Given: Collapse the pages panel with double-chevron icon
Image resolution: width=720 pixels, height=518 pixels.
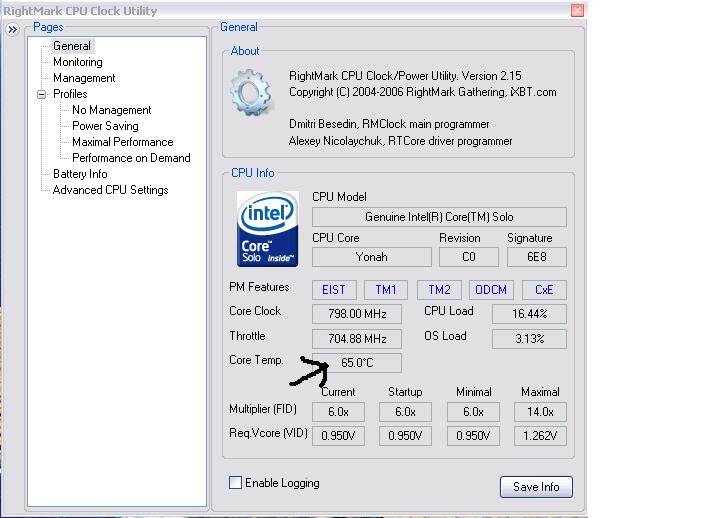Looking at the screenshot, I should [12, 30].
